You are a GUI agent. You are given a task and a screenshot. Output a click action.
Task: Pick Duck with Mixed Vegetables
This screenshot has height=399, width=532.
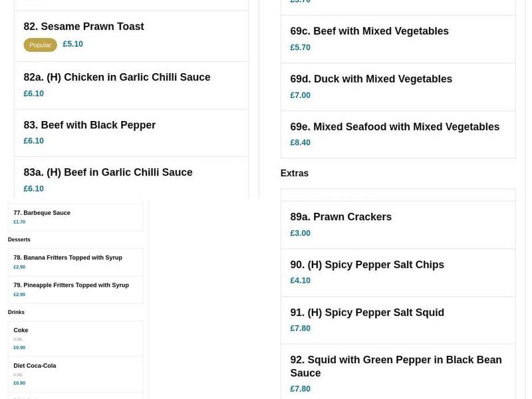pyautogui.click(x=370, y=78)
